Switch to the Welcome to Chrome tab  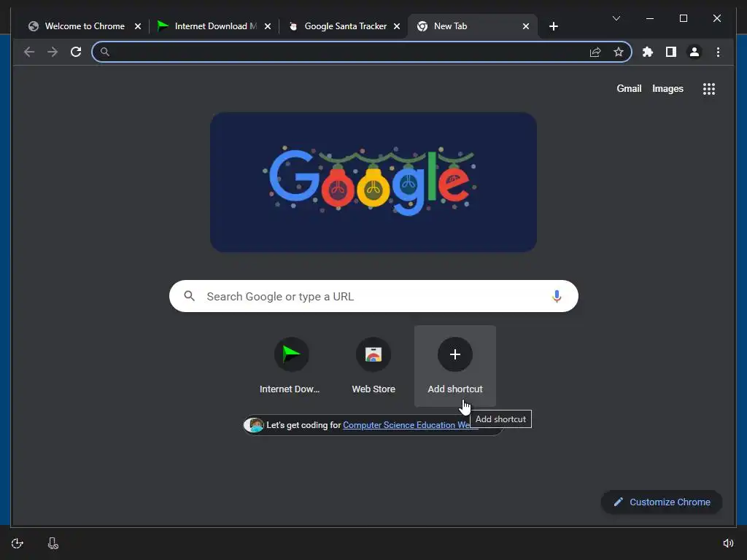pyautogui.click(x=85, y=26)
